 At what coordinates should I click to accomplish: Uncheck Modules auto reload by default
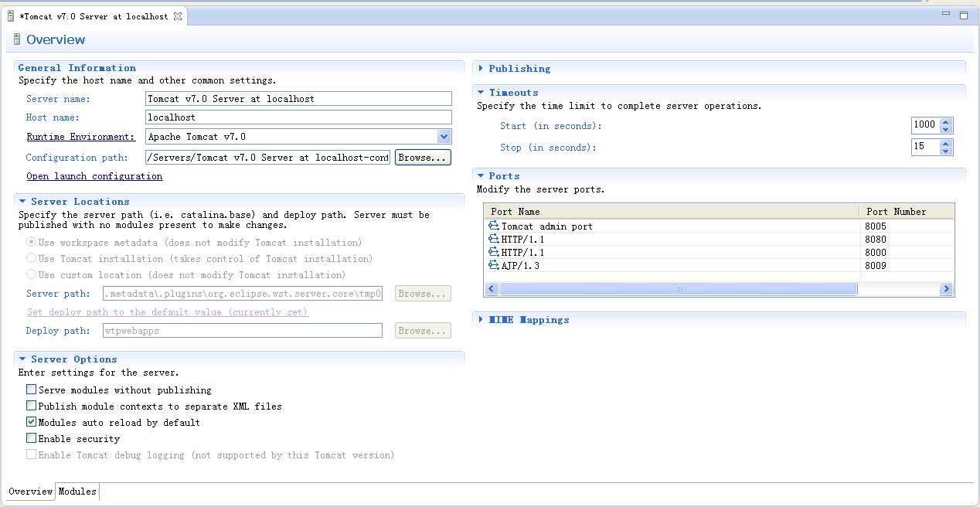point(31,422)
